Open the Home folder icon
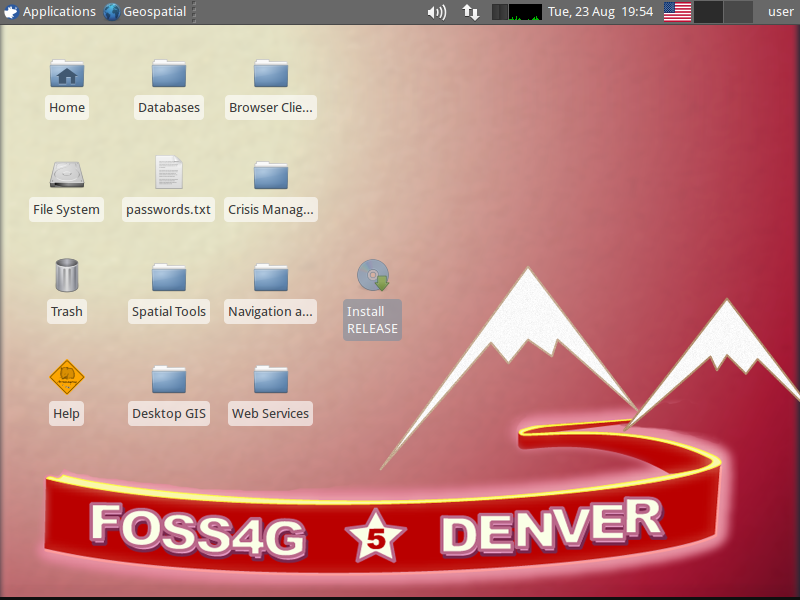This screenshot has height=600, width=800. coord(67,73)
